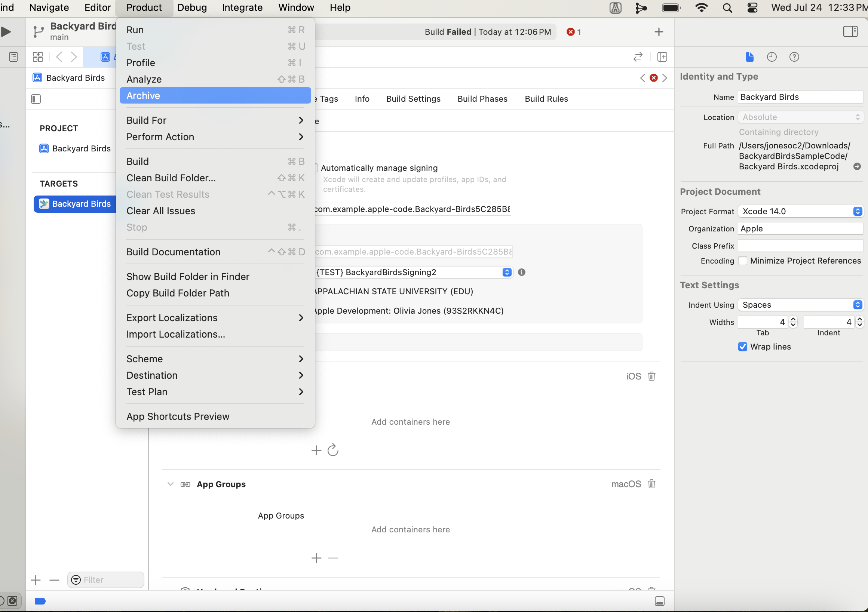The width and height of the screenshot is (868, 612).
Task: Open the provisioning profile dropdown
Action: (414, 272)
